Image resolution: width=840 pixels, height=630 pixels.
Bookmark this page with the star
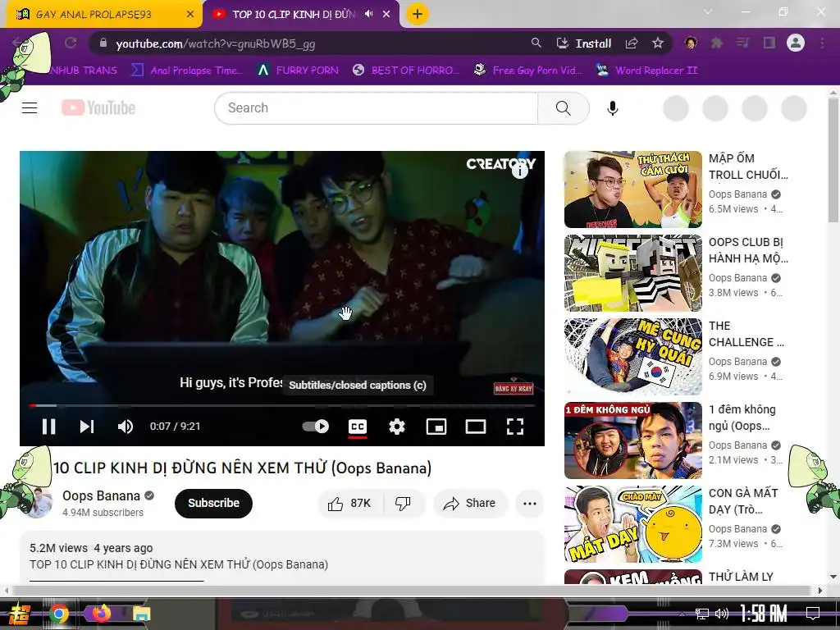(658, 43)
